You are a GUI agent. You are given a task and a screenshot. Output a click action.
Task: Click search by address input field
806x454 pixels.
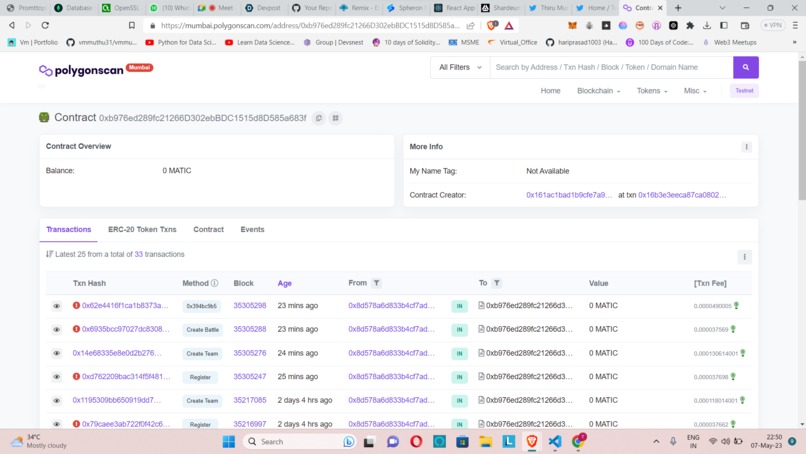coord(611,67)
